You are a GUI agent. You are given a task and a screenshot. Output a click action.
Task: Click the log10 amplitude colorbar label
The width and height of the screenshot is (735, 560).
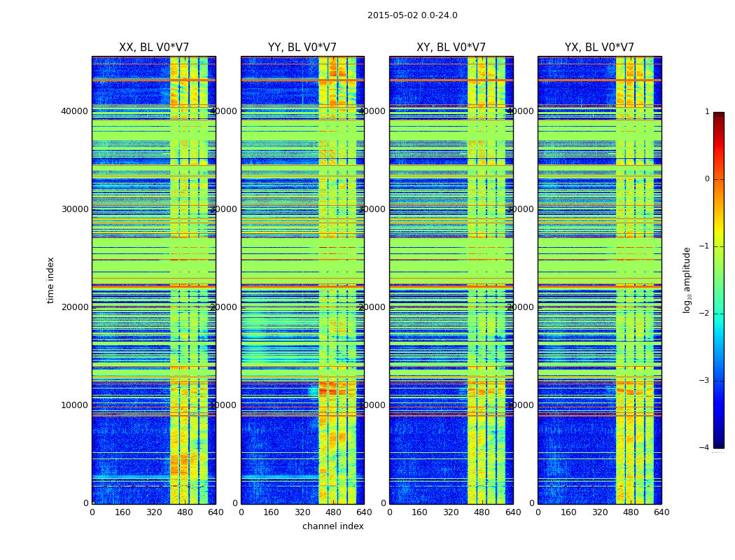tap(687, 280)
